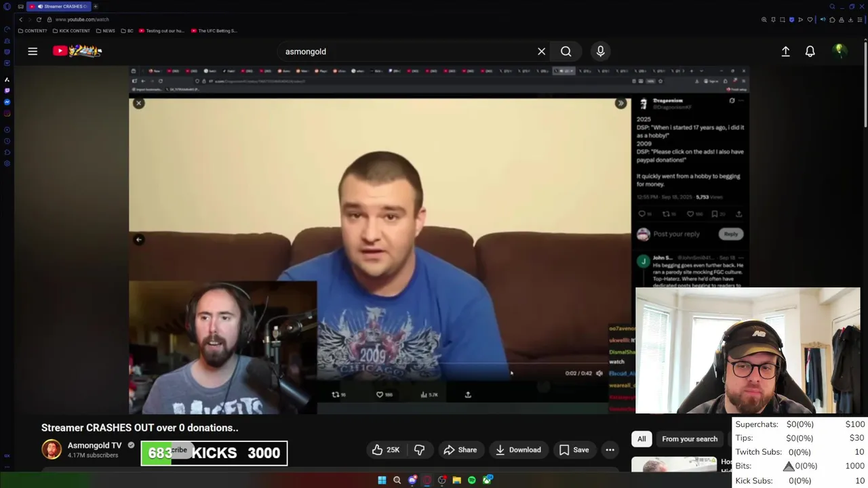Open Asmongold TV channel avatar
The width and height of the screenshot is (868, 488).
(x=52, y=449)
